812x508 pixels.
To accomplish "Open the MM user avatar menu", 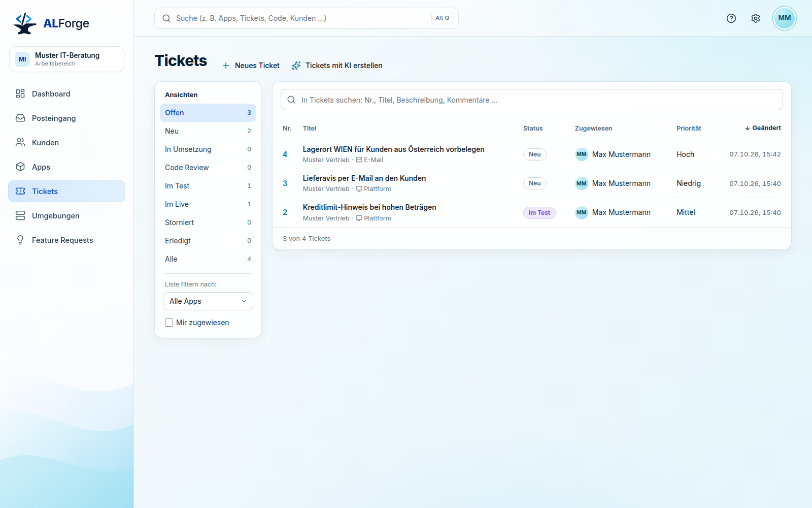I will pos(785,18).
